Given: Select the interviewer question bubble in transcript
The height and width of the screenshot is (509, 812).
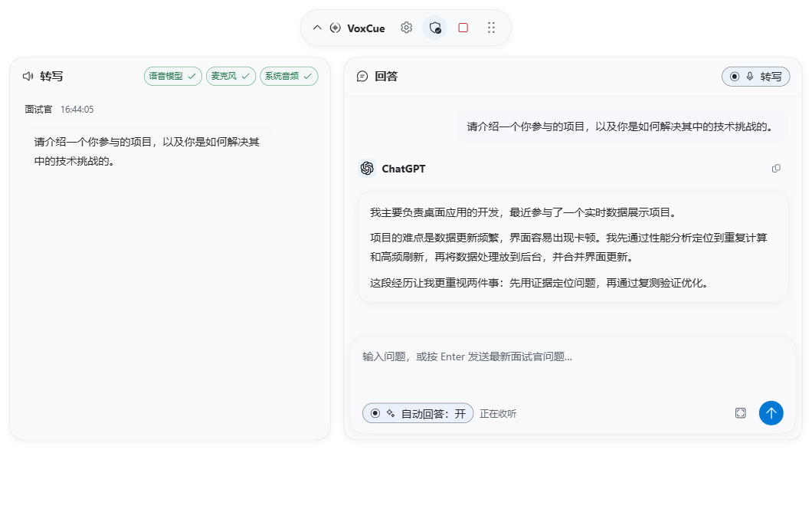Looking at the screenshot, I should [x=148, y=151].
